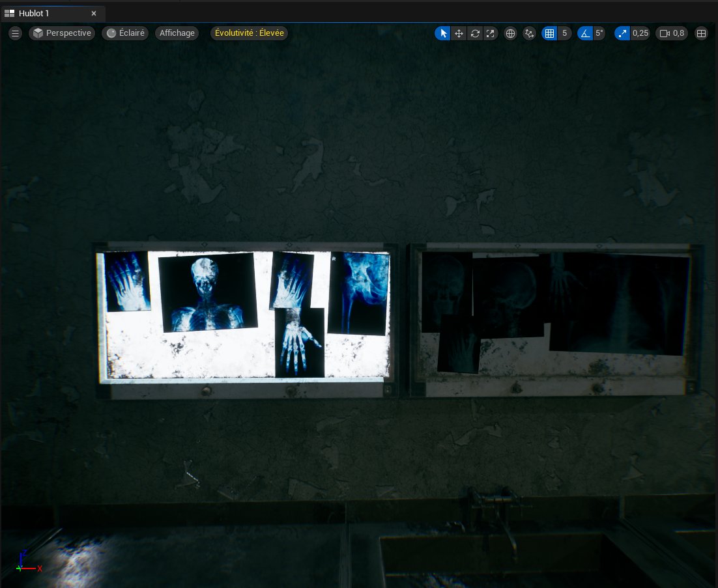
Task: Select the hip joint X-ray film
Action: point(358,293)
